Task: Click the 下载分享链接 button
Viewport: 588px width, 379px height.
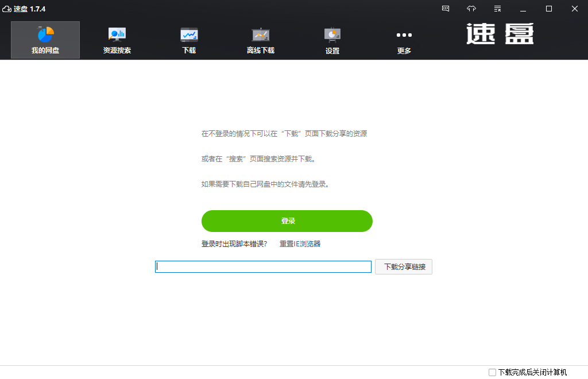Action: click(x=404, y=267)
